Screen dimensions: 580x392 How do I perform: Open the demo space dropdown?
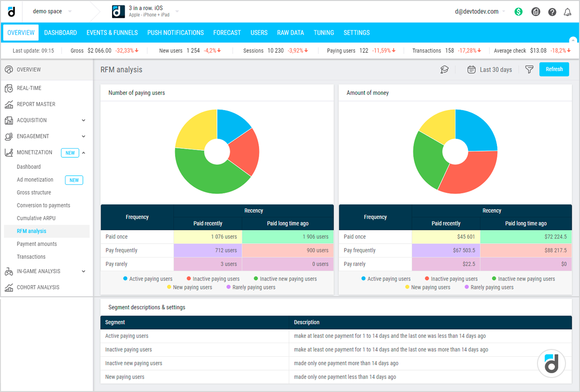pos(52,12)
